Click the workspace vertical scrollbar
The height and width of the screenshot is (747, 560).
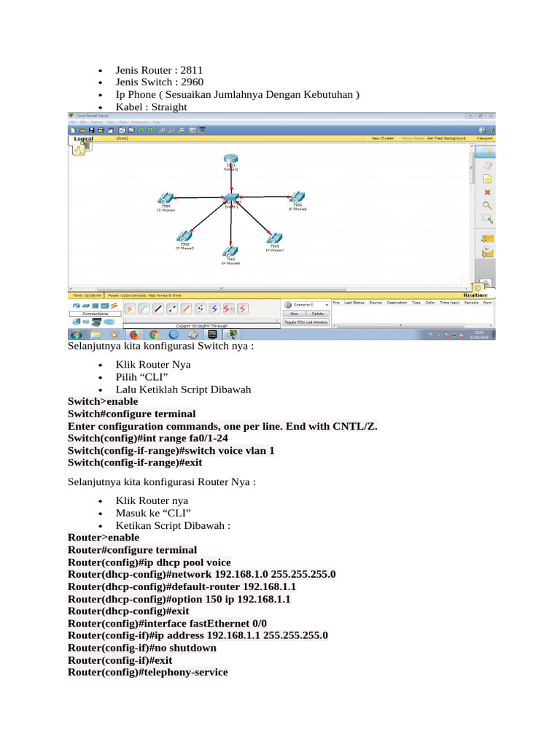pos(472,169)
